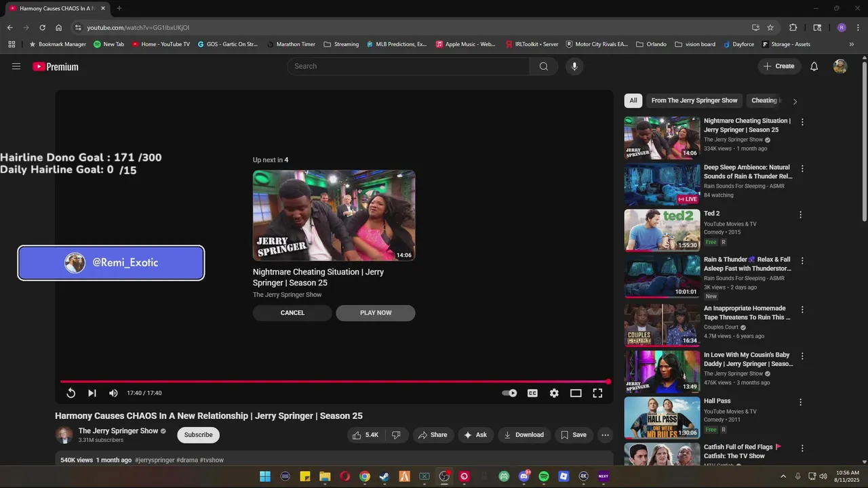This screenshot has height=488, width=868.
Task: Open the Streaming bookmarks folder
Action: [x=341, y=44]
